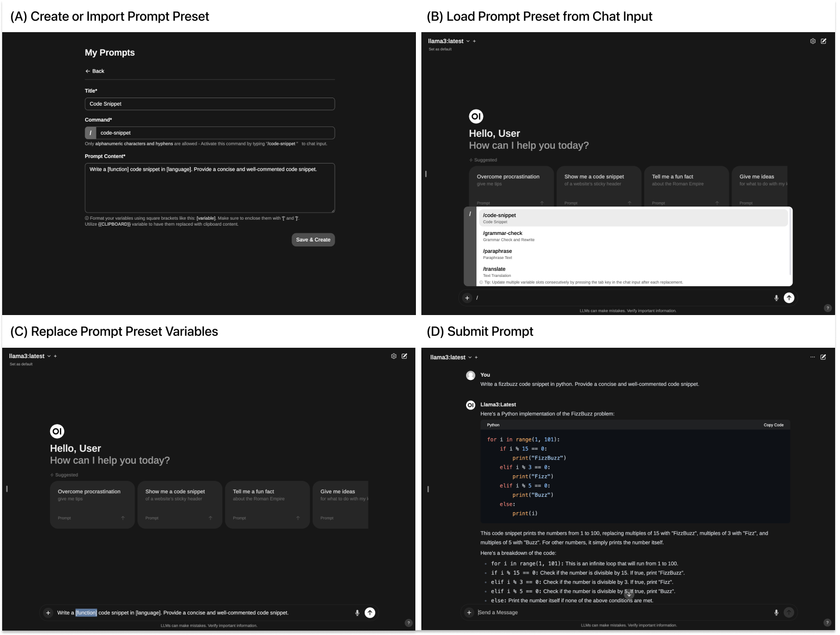Send the prompt with panel C's arrow button

coord(370,613)
